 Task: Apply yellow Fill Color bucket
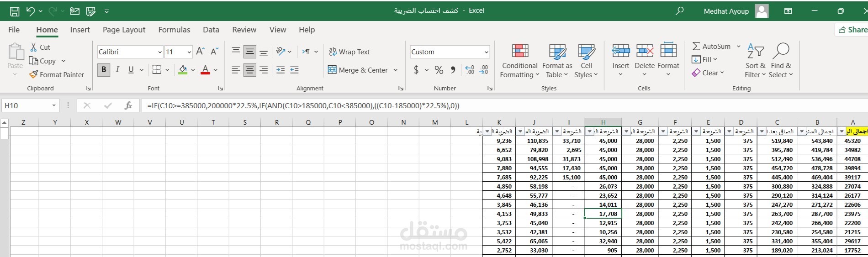click(x=183, y=70)
